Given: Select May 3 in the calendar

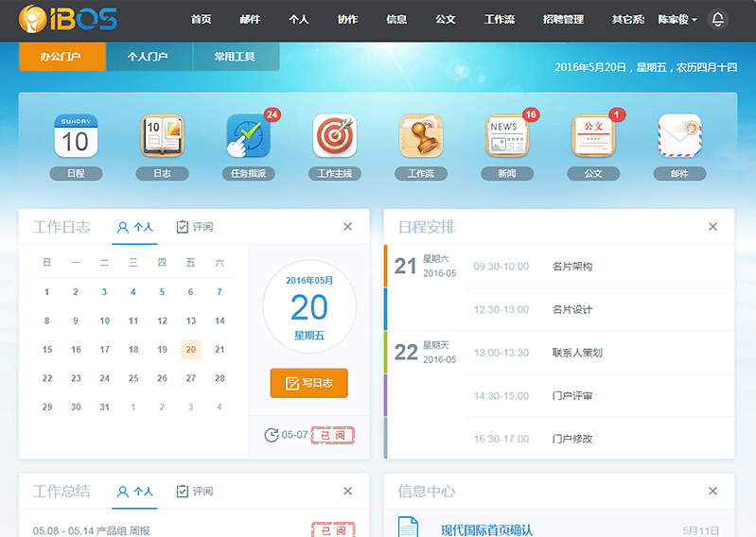Looking at the screenshot, I should click(105, 292).
